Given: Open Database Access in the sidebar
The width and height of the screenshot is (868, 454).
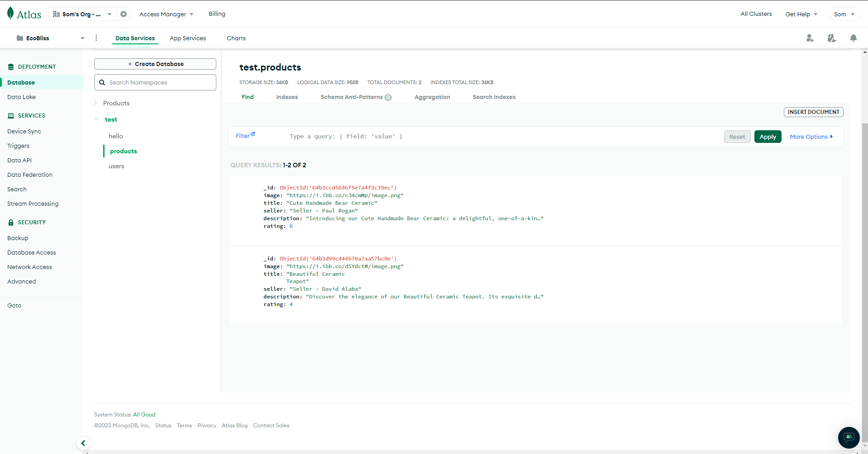Looking at the screenshot, I should coord(32,252).
